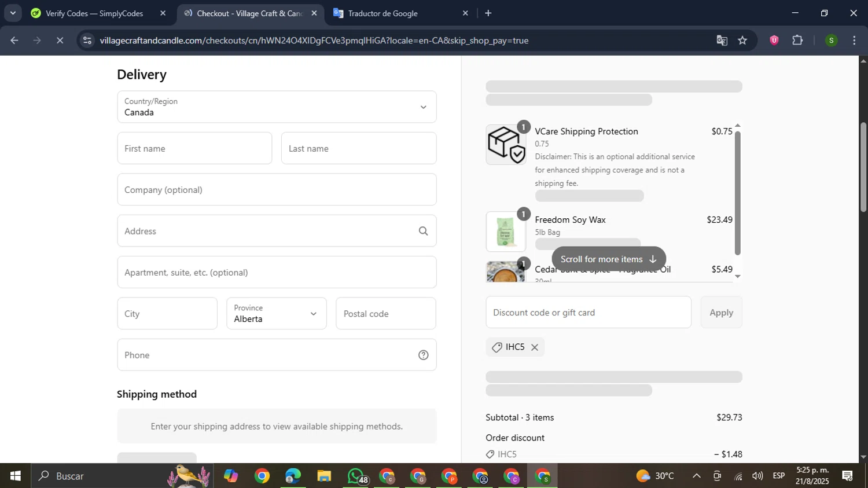This screenshot has width=868, height=488.
Task: Click the order items list scrollbar
Action: tap(737, 194)
